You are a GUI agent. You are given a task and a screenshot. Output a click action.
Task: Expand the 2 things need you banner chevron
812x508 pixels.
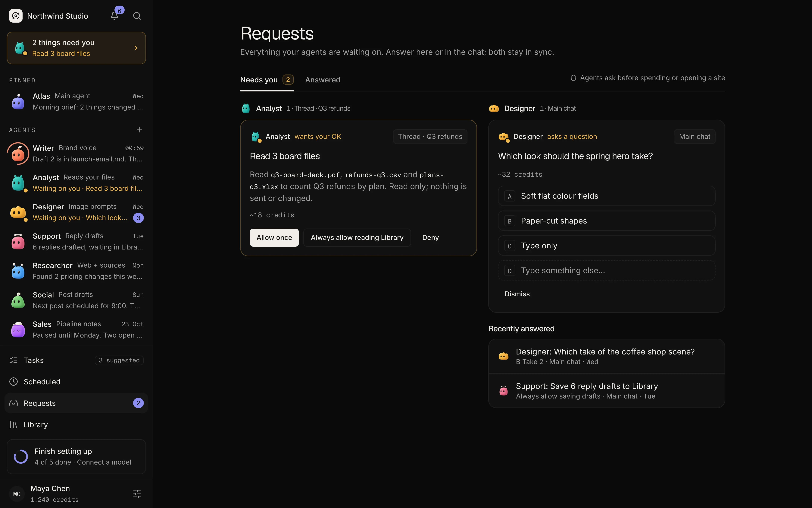point(136,48)
